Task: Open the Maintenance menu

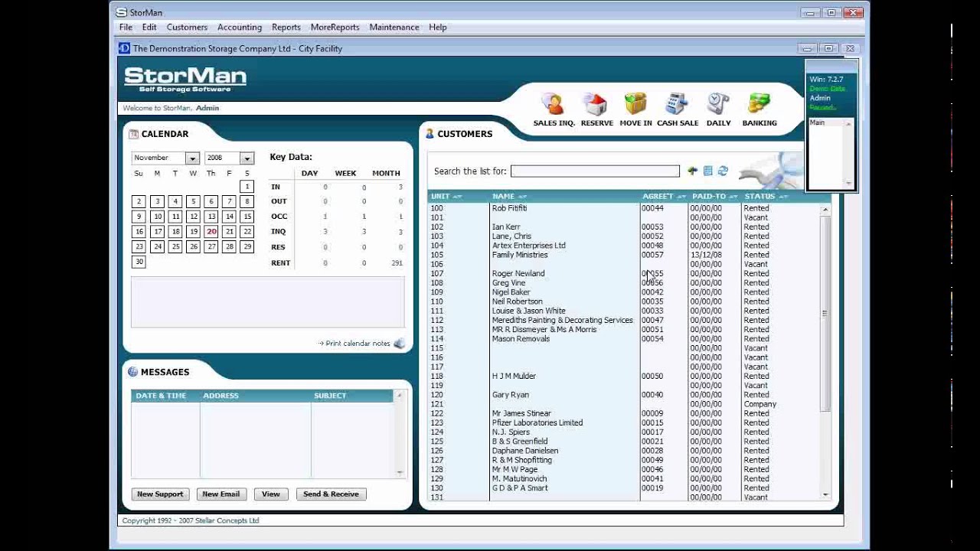Action: 394,27
